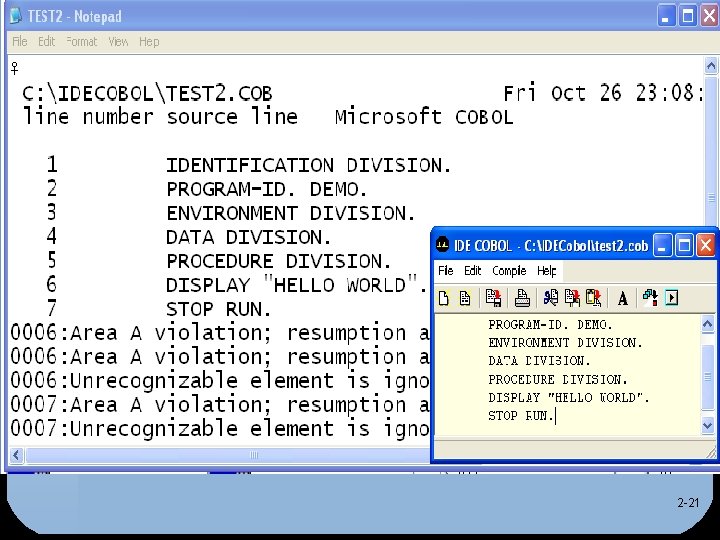Click first '0006:Area A violation' error line

220,333
